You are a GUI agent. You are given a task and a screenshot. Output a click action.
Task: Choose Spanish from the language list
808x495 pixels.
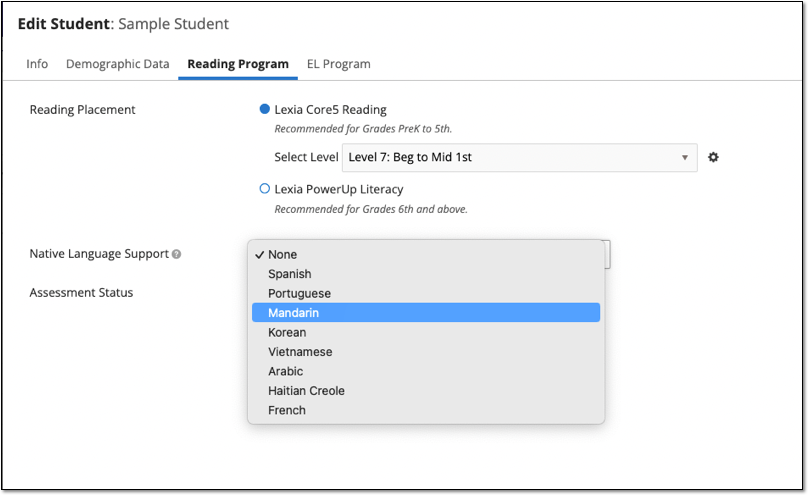[289, 274]
